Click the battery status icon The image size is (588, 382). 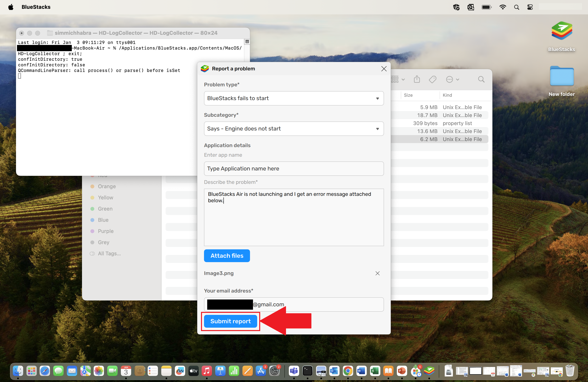[x=486, y=7]
